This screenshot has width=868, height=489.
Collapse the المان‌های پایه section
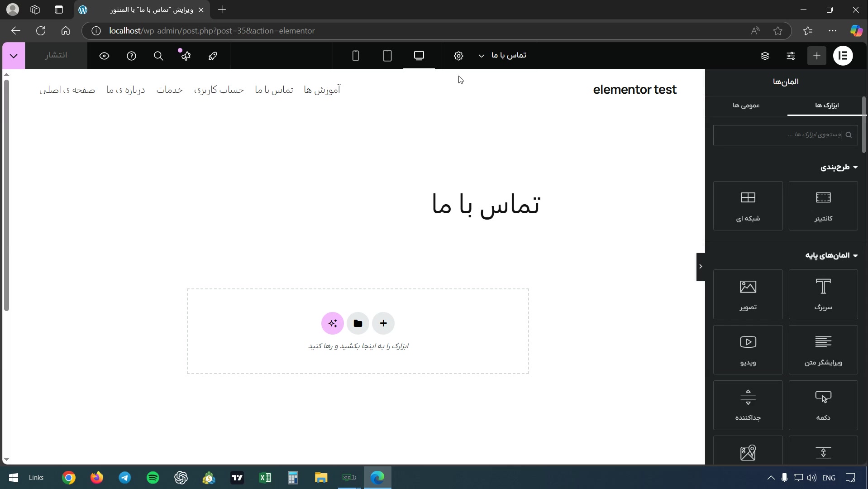click(831, 255)
